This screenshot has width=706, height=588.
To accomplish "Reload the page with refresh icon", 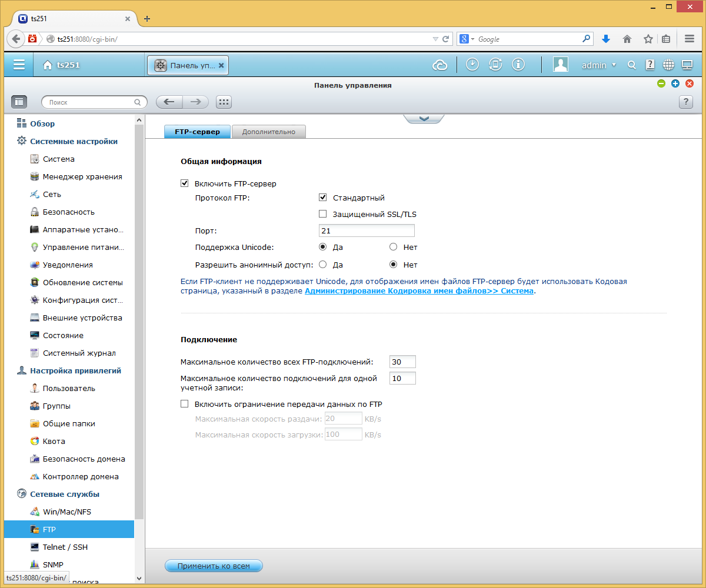I will (446, 39).
